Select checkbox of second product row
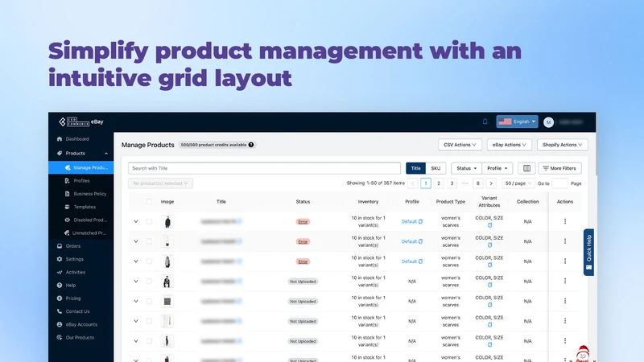 [x=149, y=241]
